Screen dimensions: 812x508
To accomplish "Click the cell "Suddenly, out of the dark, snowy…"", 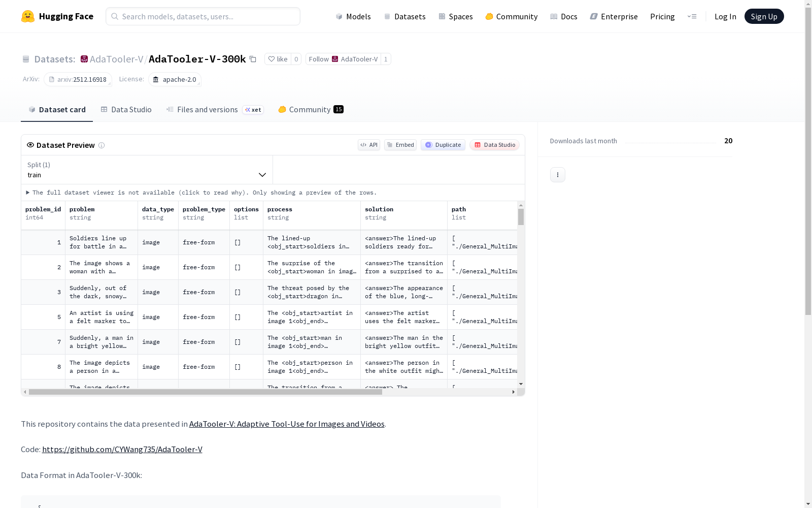I will [101, 292].
